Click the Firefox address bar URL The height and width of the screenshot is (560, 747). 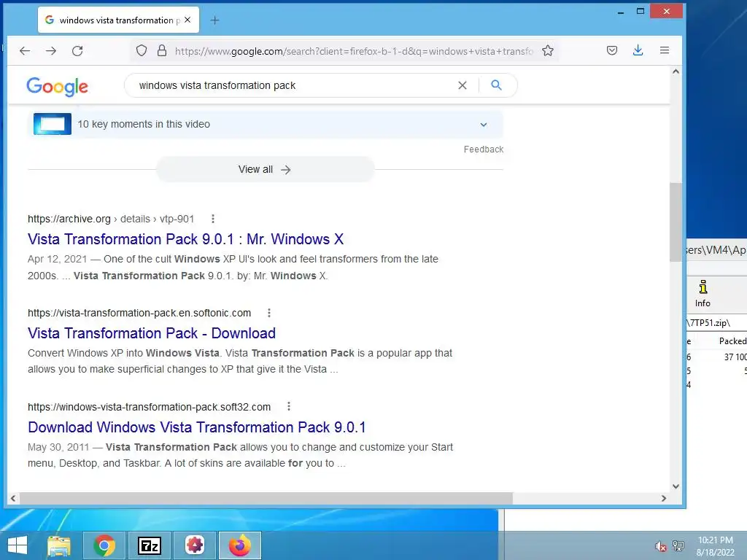click(x=354, y=51)
